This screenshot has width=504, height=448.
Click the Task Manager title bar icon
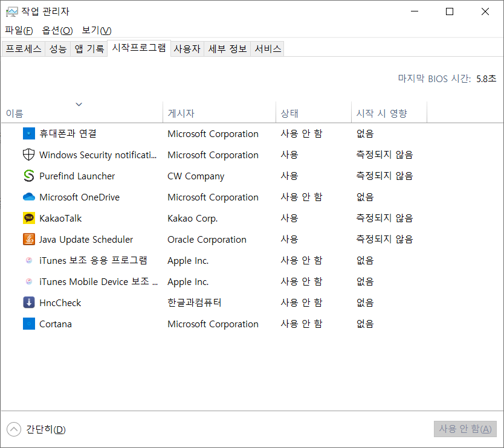[x=13, y=10]
